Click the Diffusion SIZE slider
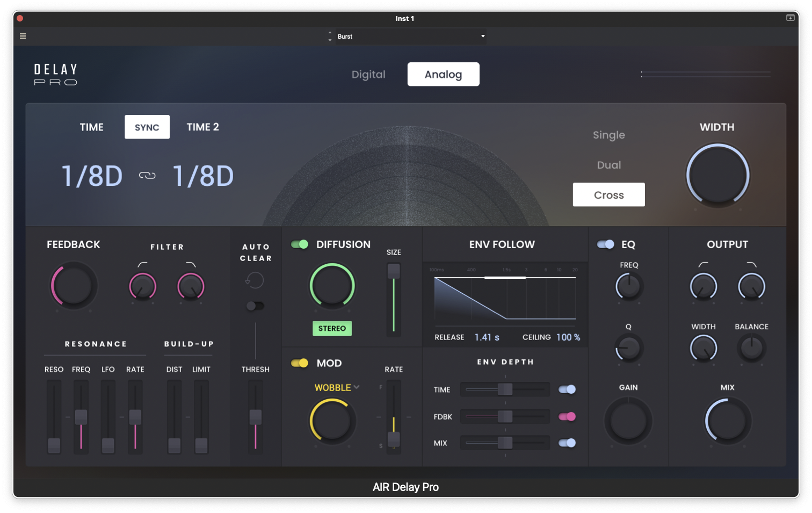This screenshot has height=513, width=812. tap(394, 300)
